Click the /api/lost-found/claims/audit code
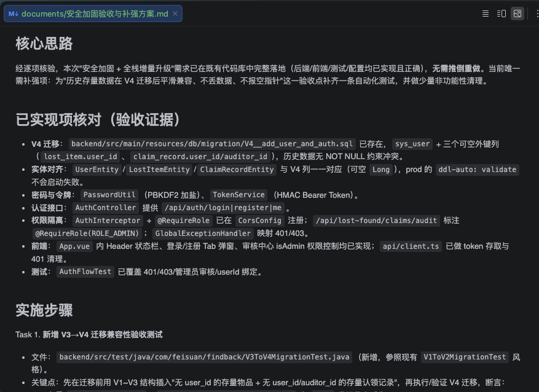The height and width of the screenshot is (392, 539). 376,221
